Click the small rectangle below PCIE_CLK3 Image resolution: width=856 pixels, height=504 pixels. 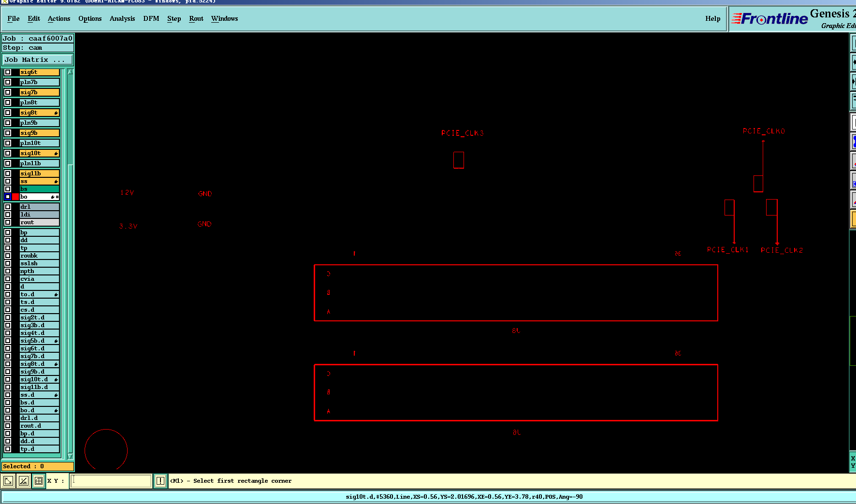click(459, 160)
